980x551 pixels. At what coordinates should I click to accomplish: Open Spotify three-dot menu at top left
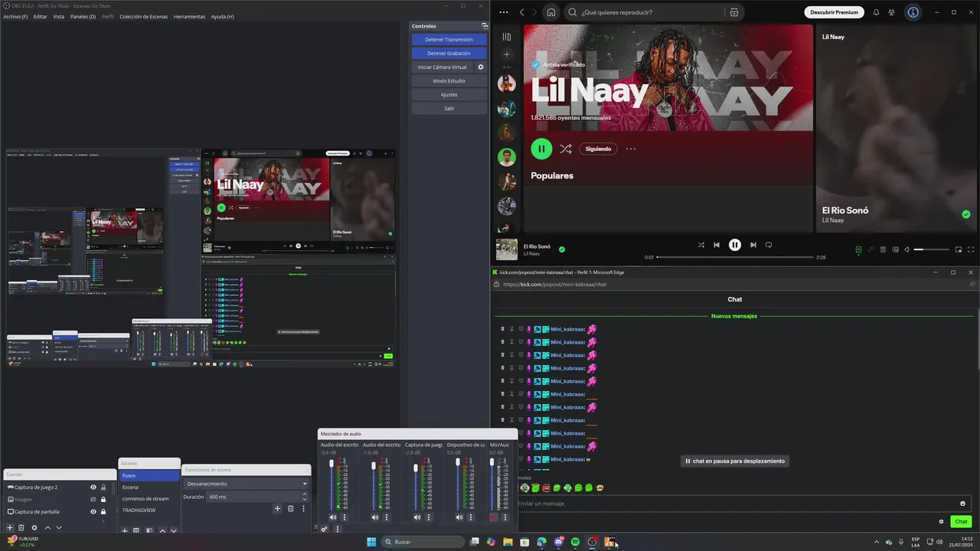point(504,12)
